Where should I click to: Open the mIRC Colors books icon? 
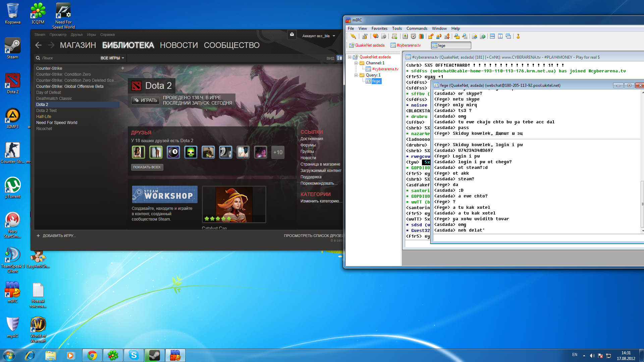pos(421,36)
